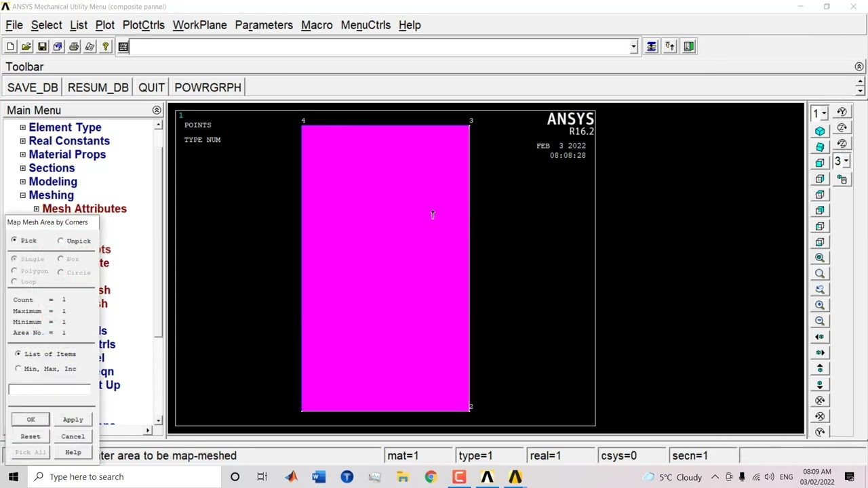Screen dimensions: 868x488
Task: Pan the model down
Action: click(x=820, y=384)
